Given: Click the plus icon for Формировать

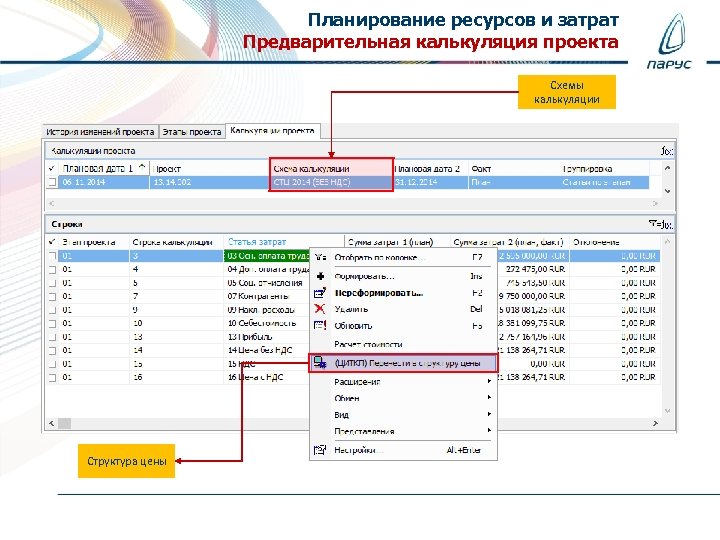Looking at the screenshot, I should (321, 276).
